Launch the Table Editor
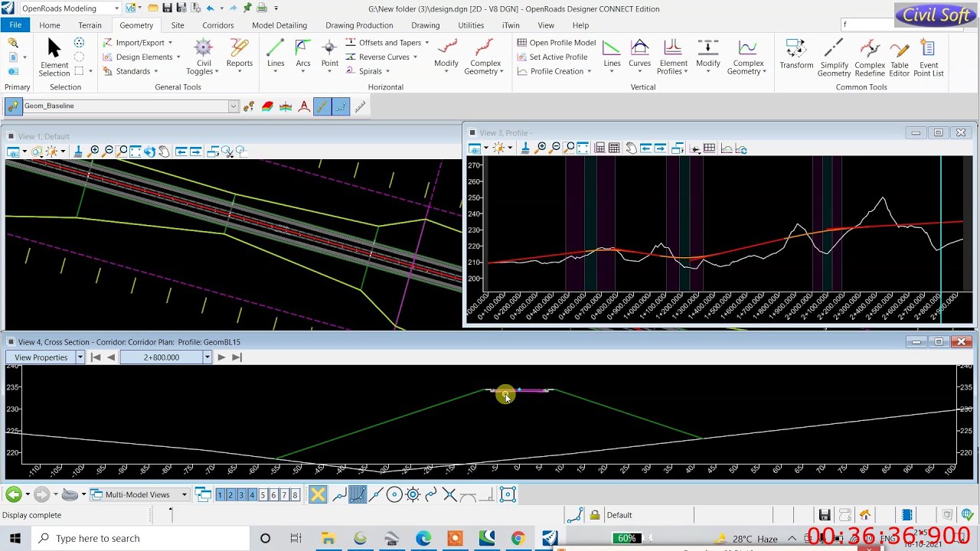Screen dimensions: 980x551 900,57
